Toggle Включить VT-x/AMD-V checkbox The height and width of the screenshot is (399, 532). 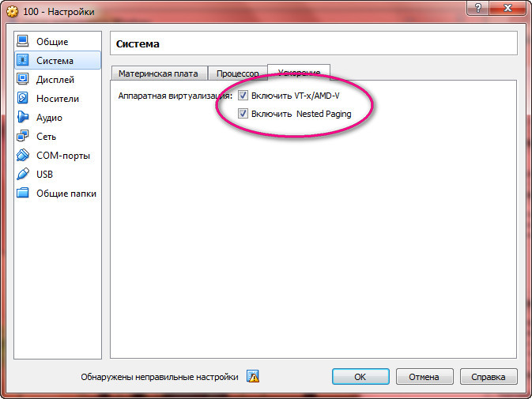243,96
